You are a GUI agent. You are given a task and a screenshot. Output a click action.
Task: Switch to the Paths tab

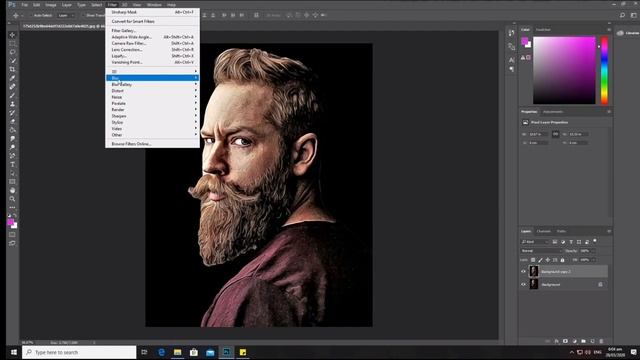[561, 231]
